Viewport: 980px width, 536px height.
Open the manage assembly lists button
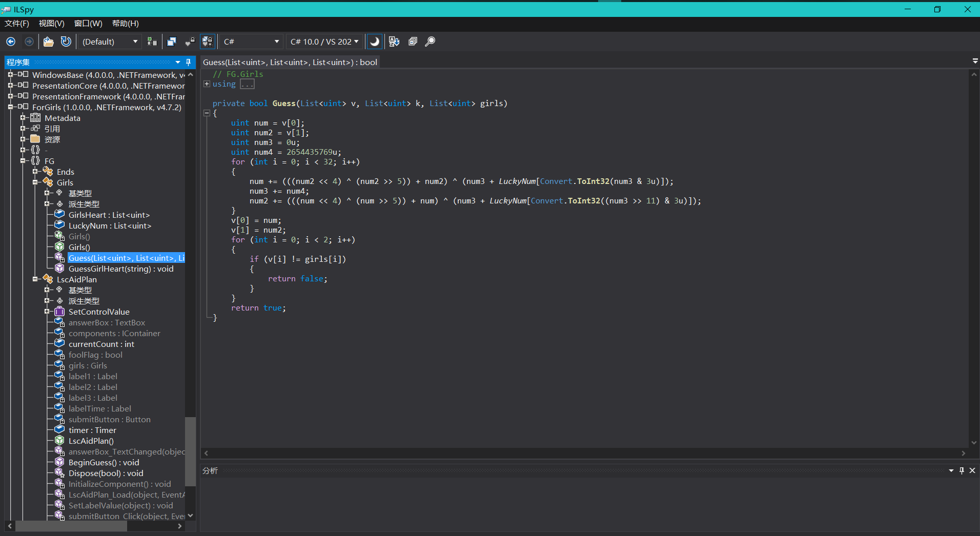tap(152, 42)
